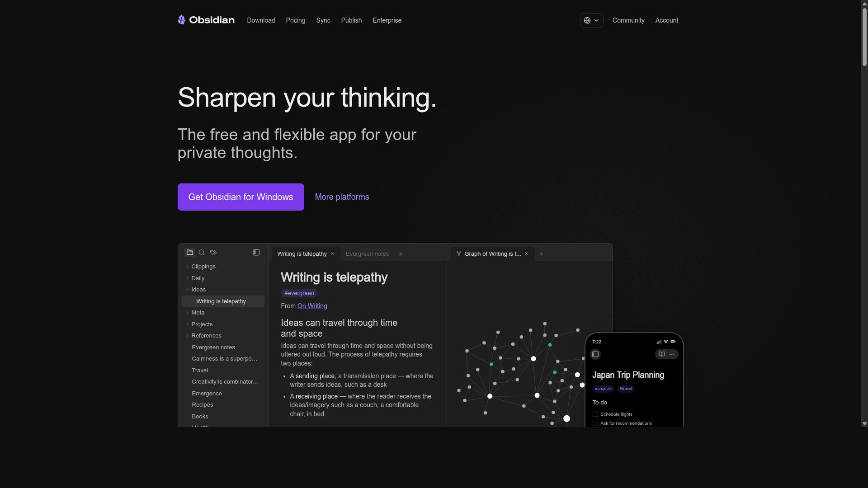Toggle the sidebar collapse panel icon
Image resolution: width=868 pixels, height=488 pixels.
256,253
